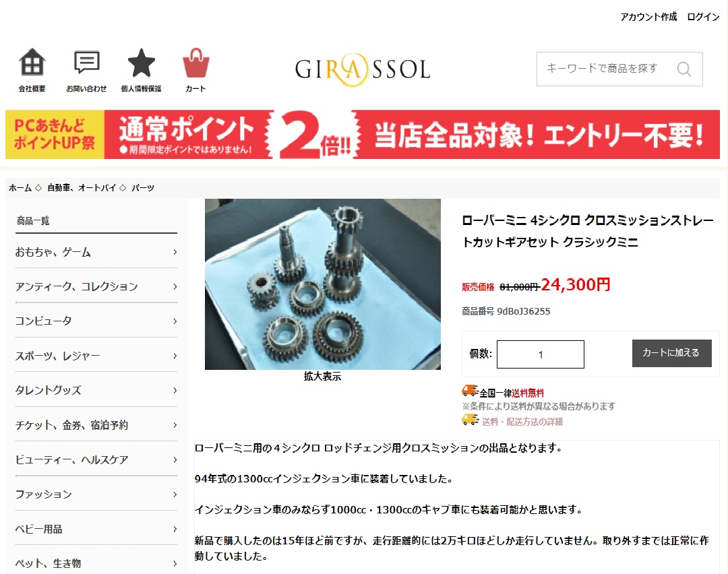The width and height of the screenshot is (728, 574).
Task: Open the 個人情報保護 star icon
Action: coord(141,63)
